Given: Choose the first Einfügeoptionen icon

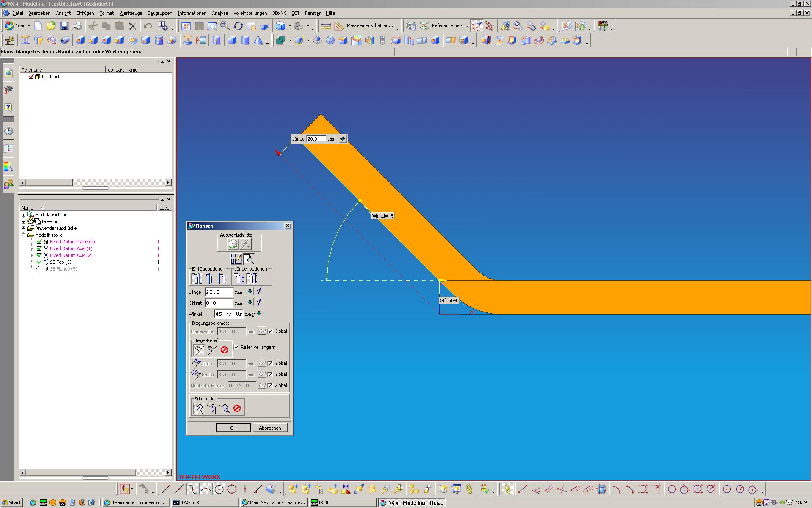Looking at the screenshot, I should tap(197, 279).
